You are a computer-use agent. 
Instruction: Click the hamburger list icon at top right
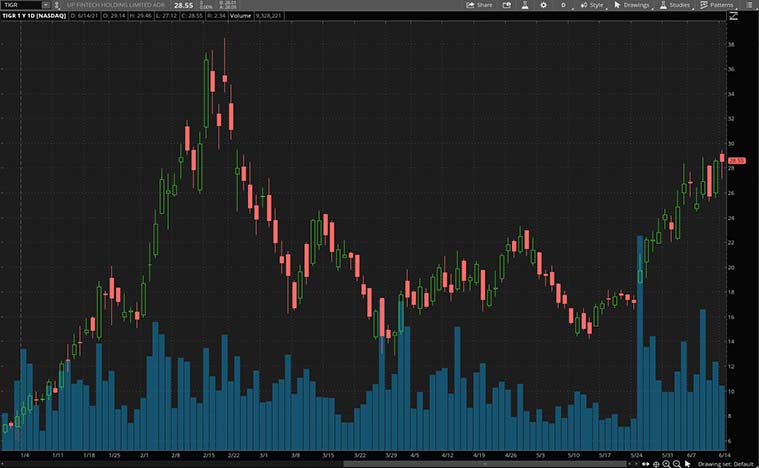tap(749, 5)
